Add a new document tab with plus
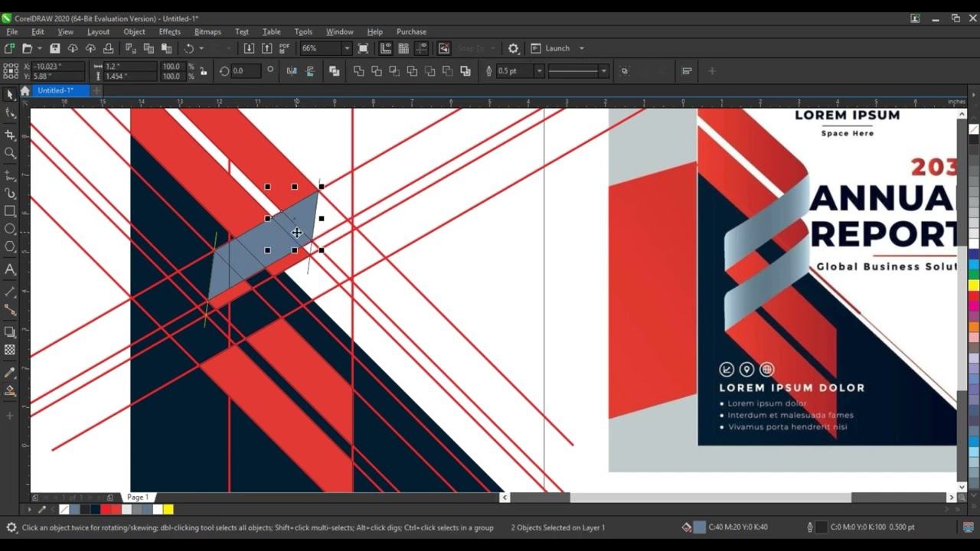Image resolution: width=980 pixels, height=551 pixels. pyautogui.click(x=96, y=90)
